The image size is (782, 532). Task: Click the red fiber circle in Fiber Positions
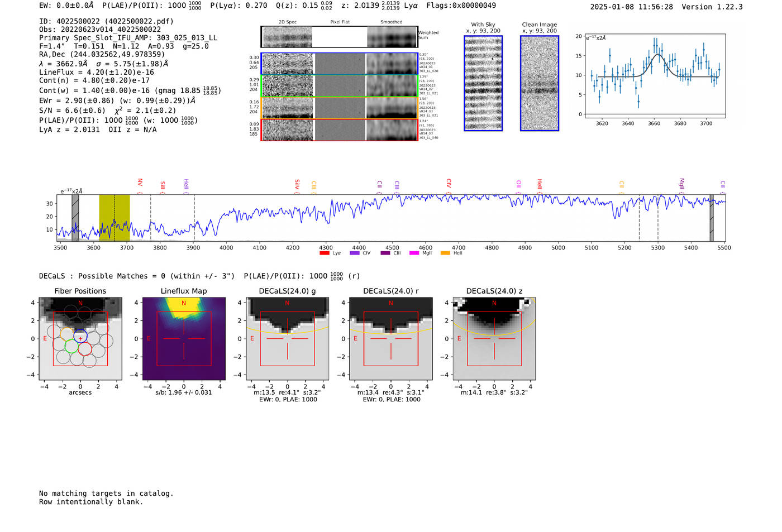[x=85, y=349]
